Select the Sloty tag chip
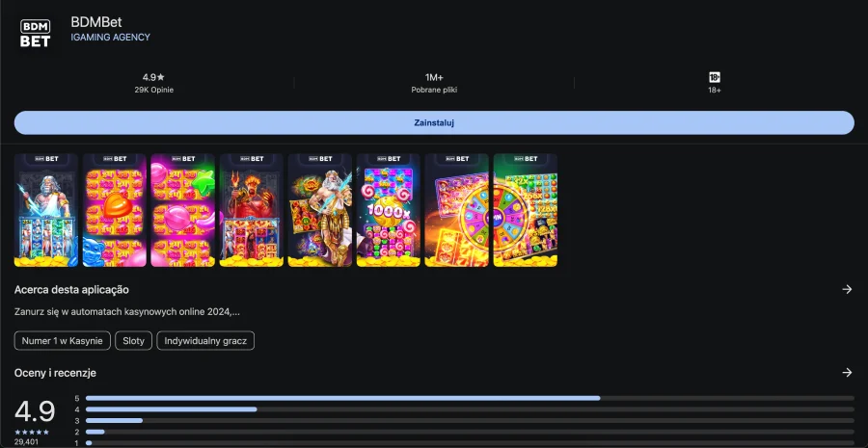Screen dimensions: 868x448 (133, 341)
